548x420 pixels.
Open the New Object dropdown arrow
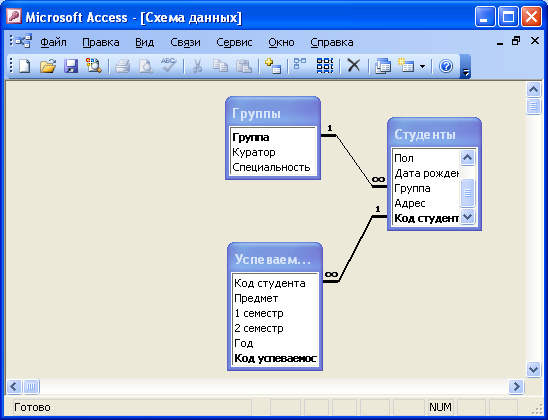(x=423, y=66)
